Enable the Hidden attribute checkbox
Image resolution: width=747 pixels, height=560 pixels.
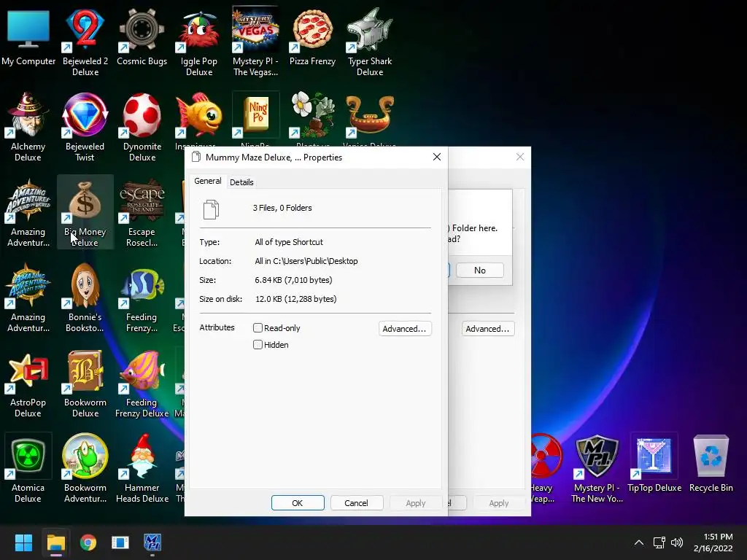258,344
